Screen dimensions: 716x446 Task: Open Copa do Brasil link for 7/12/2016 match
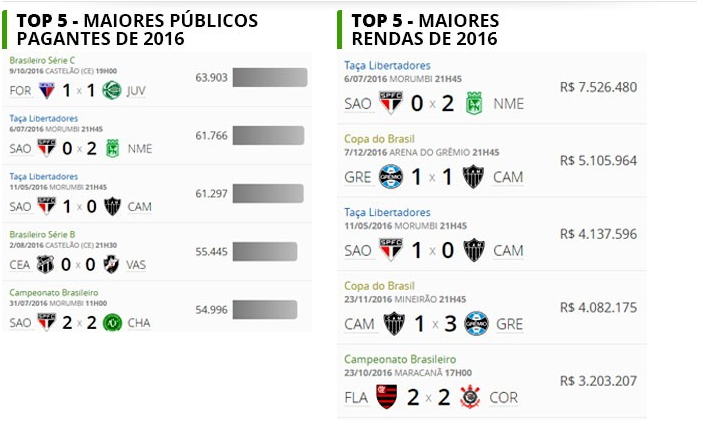[379, 138]
